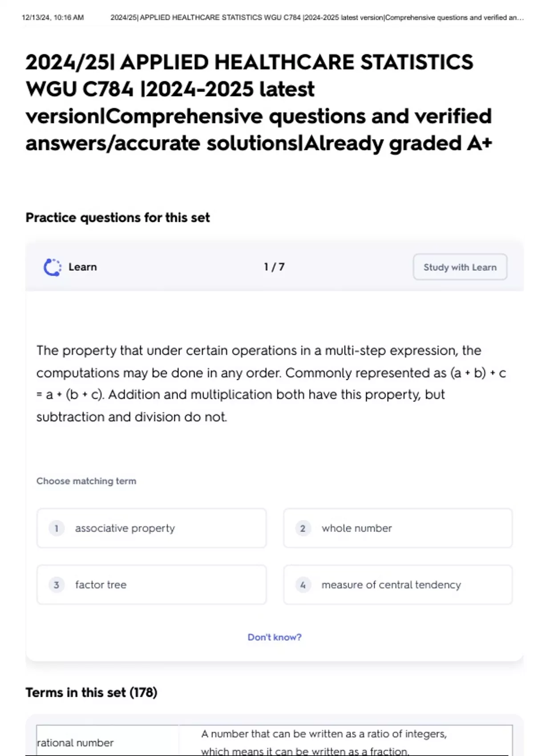Click the "Terms in this set (178)" heading
Viewport: 534px width, 756px height.
tap(91, 692)
